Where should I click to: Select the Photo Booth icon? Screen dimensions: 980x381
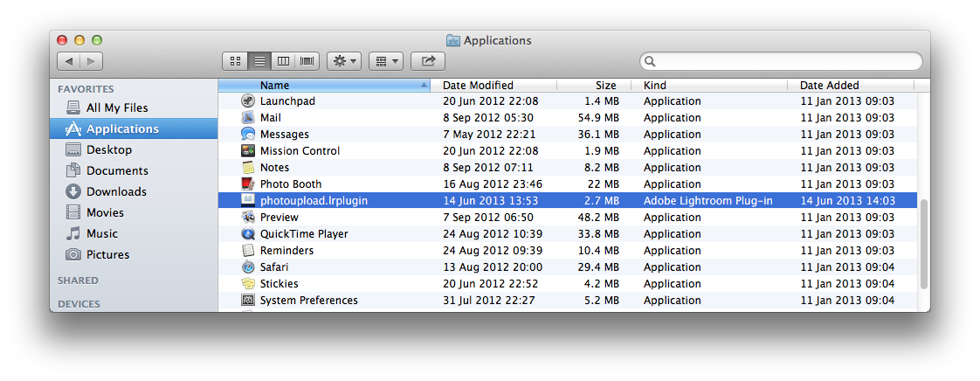coord(248,184)
